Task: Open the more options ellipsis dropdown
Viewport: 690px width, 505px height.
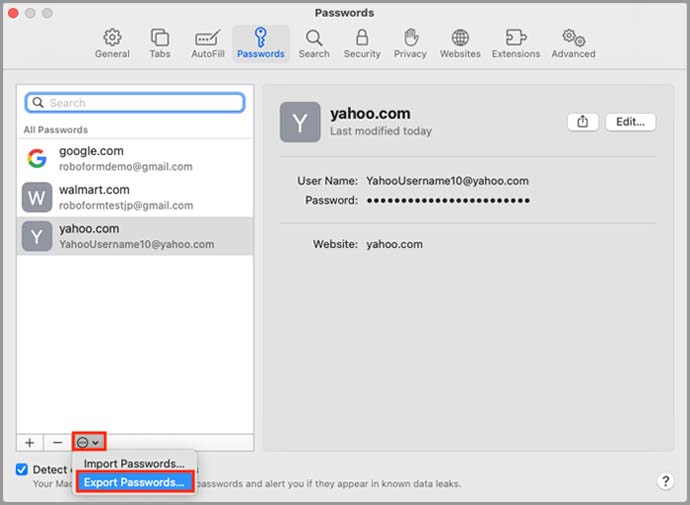Action: [89, 443]
